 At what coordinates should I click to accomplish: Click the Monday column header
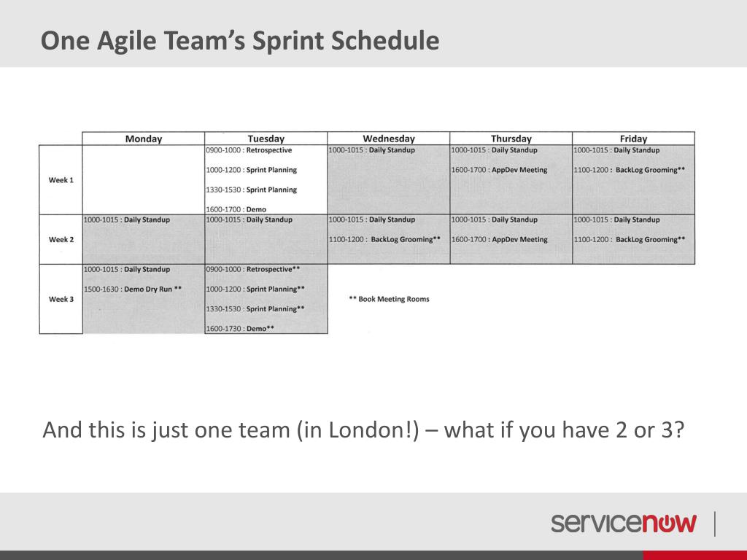pos(144,139)
